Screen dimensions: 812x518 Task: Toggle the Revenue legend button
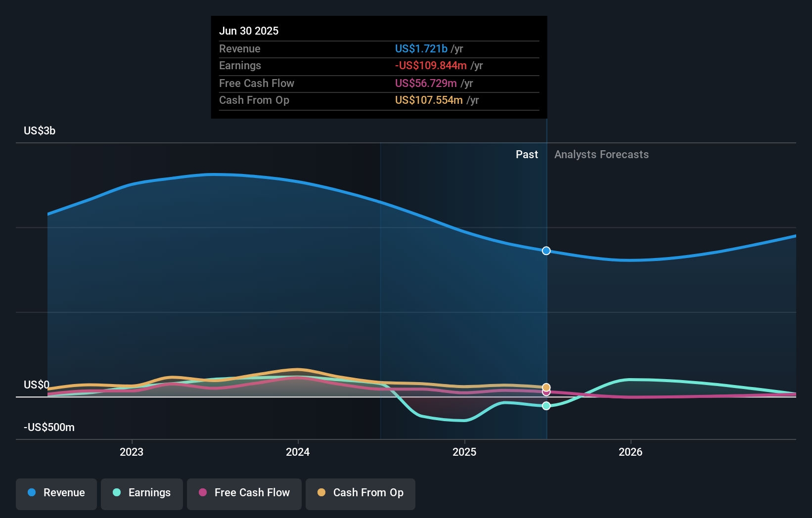56,494
